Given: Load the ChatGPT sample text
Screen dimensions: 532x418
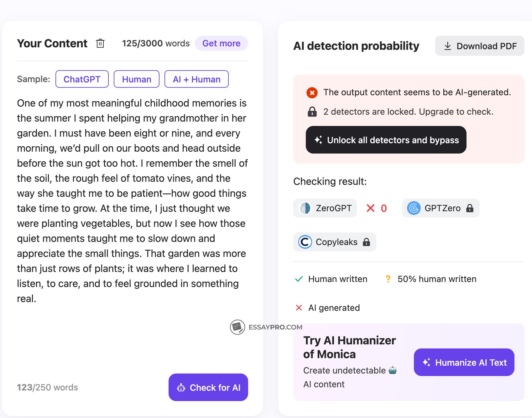Looking at the screenshot, I should coord(82,79).
